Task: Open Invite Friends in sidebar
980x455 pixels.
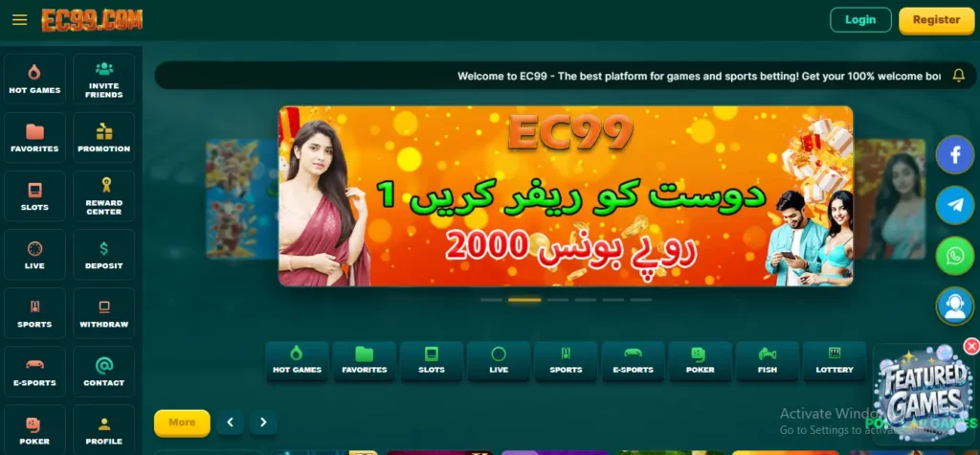Action: click(103, 79)
